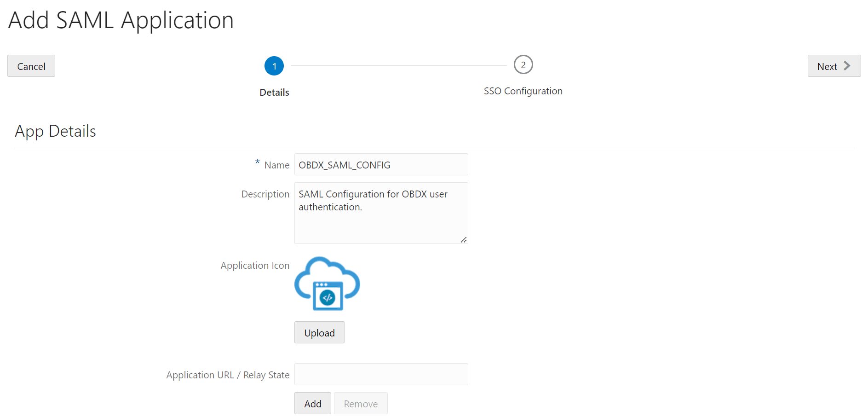
Task: Select step 1 Details circle indicator
Action: [x=274, y=65]
